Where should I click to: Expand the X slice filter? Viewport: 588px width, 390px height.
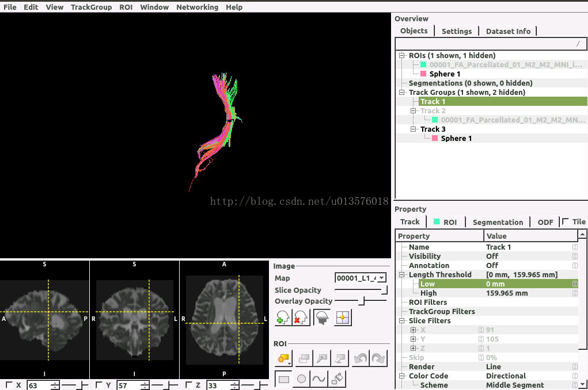413,330
